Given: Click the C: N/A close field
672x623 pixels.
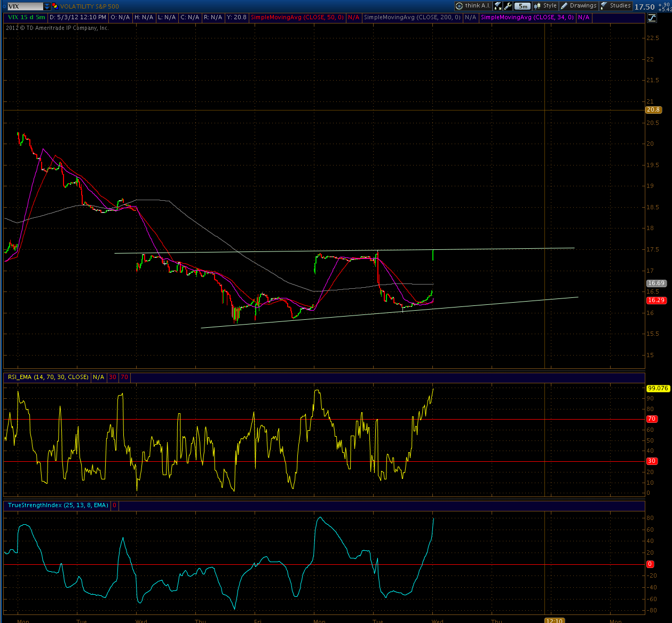Looking at the screenshot, I should 189,18.
